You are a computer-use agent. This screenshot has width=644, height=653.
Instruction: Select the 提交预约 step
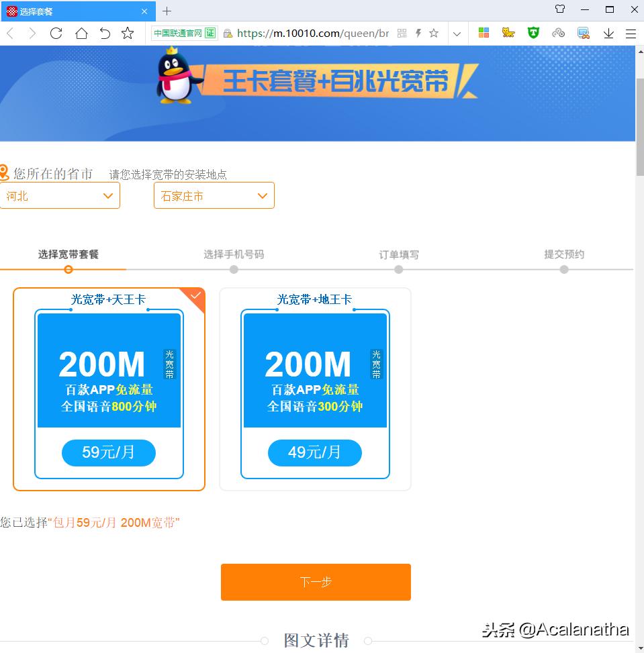564,254
